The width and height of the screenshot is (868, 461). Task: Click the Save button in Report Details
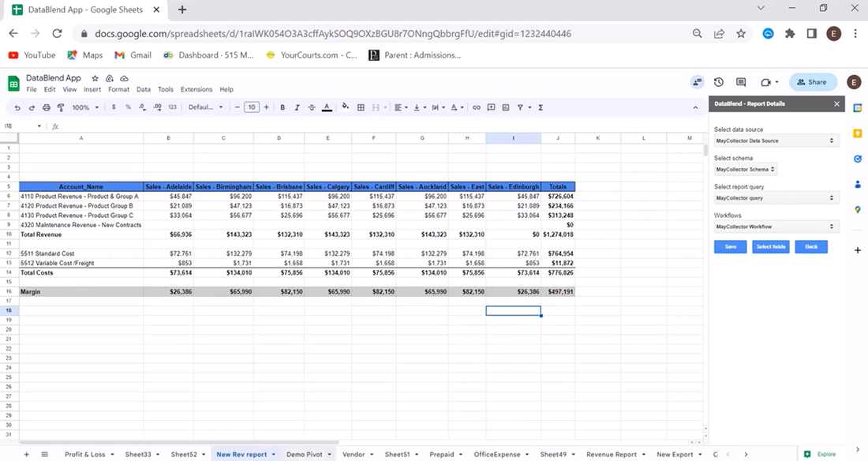(x=730, y=246)
